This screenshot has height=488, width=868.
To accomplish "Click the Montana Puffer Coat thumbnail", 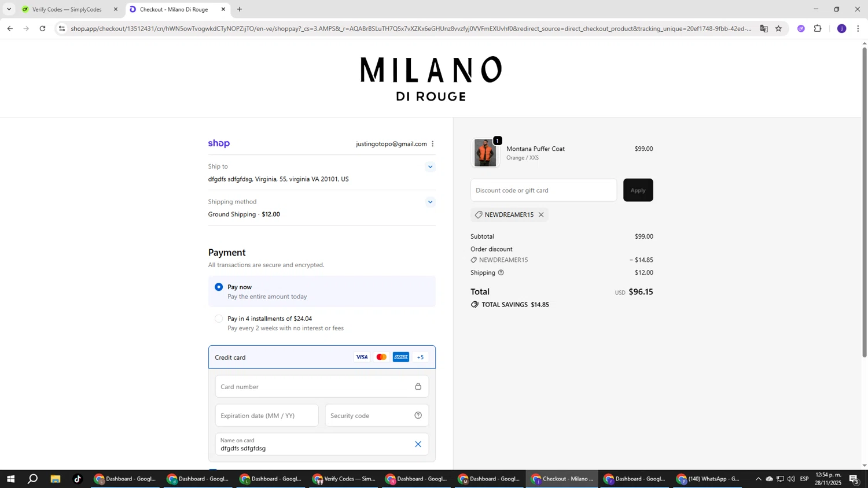I will 485,153.
